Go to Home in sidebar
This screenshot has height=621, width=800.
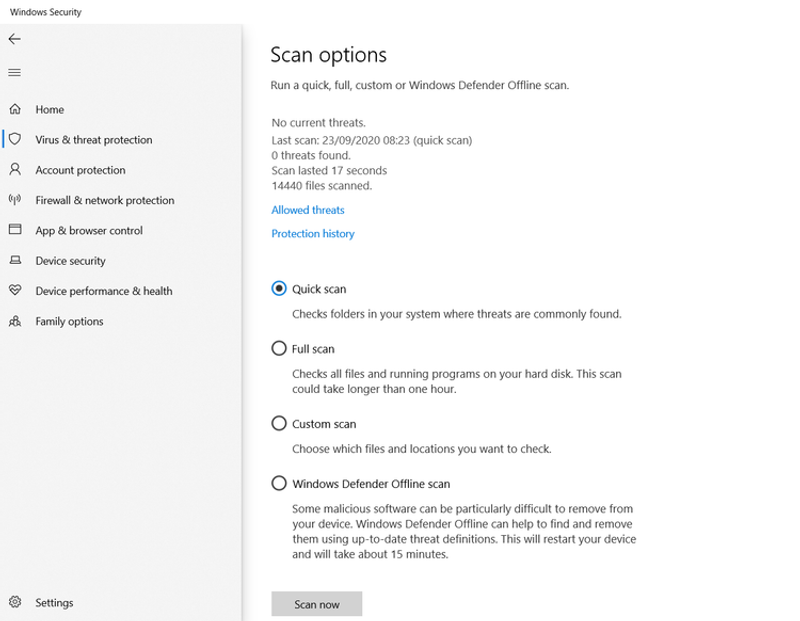49,110
